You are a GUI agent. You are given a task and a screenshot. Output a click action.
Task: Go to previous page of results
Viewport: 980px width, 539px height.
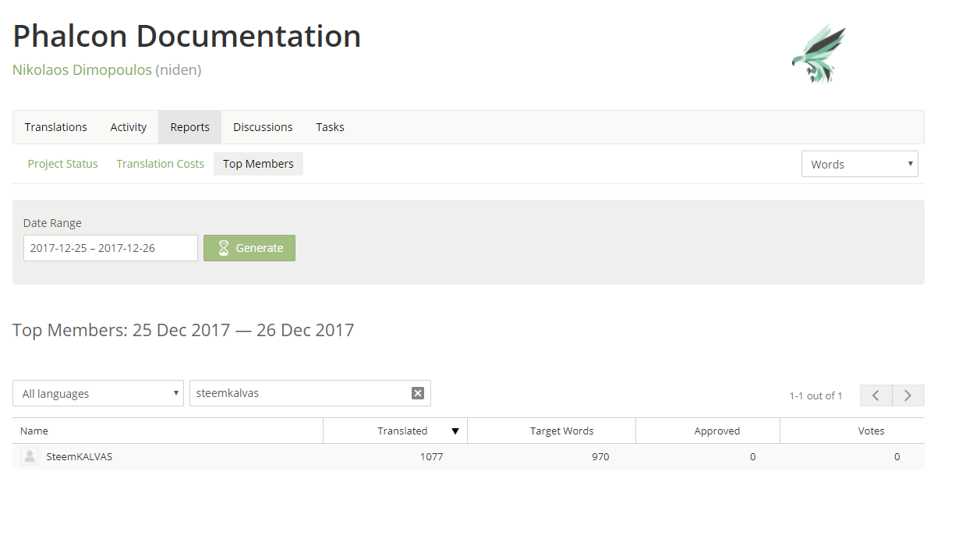tap(876, 395)
